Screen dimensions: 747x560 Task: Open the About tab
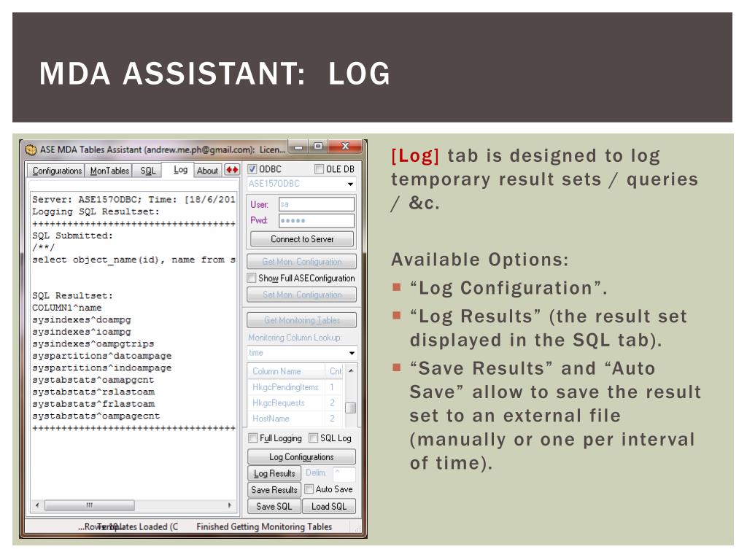[207, 171]
